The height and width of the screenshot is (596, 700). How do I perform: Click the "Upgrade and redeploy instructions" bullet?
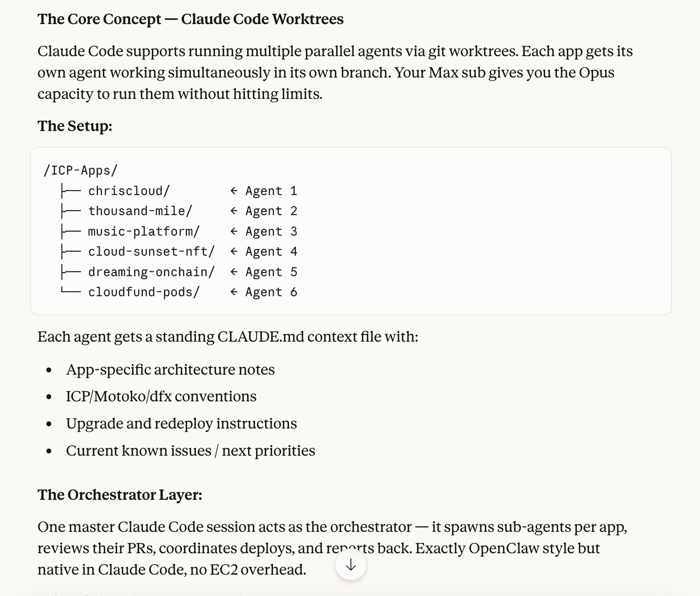pyautogui.click(x=181, y=424)
